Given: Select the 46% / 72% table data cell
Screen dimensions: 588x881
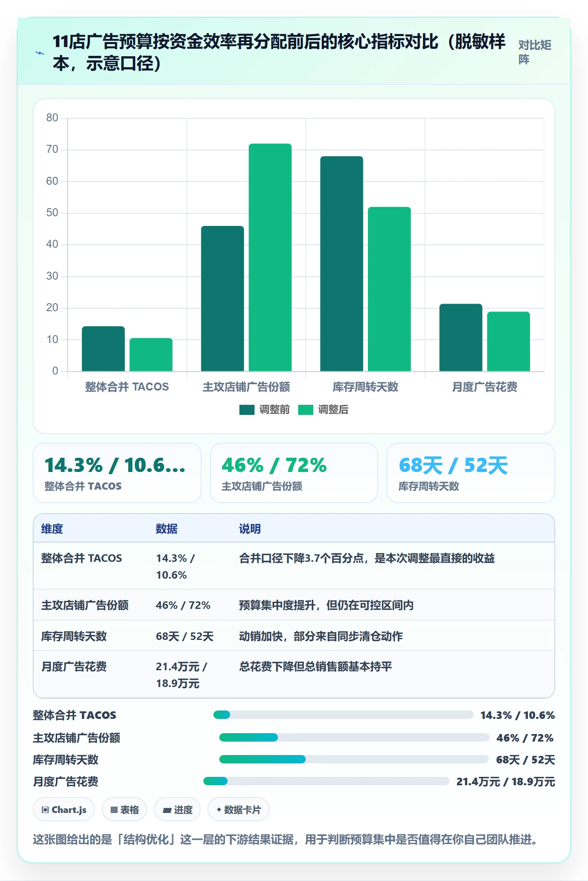Looking at the screenshot, I should coord(183,605).
